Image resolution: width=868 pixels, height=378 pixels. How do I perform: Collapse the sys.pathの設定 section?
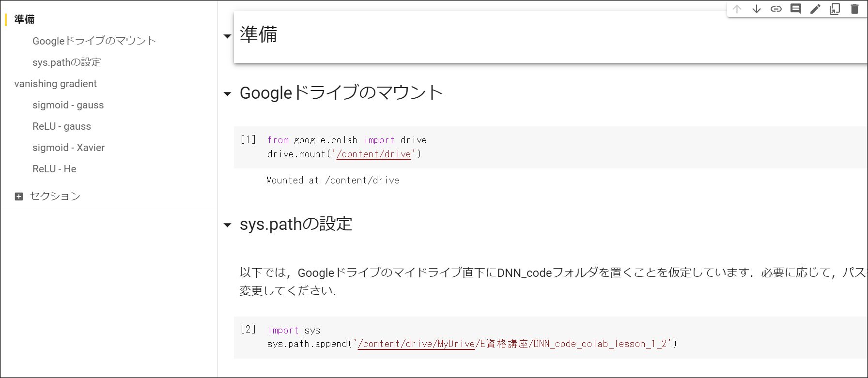227,225
